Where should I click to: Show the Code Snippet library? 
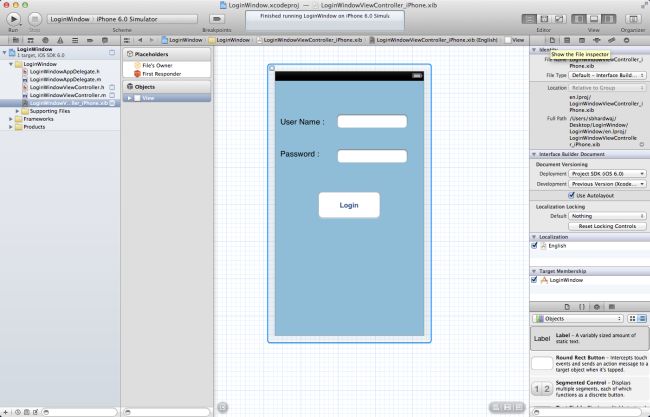tap(582, 307)
